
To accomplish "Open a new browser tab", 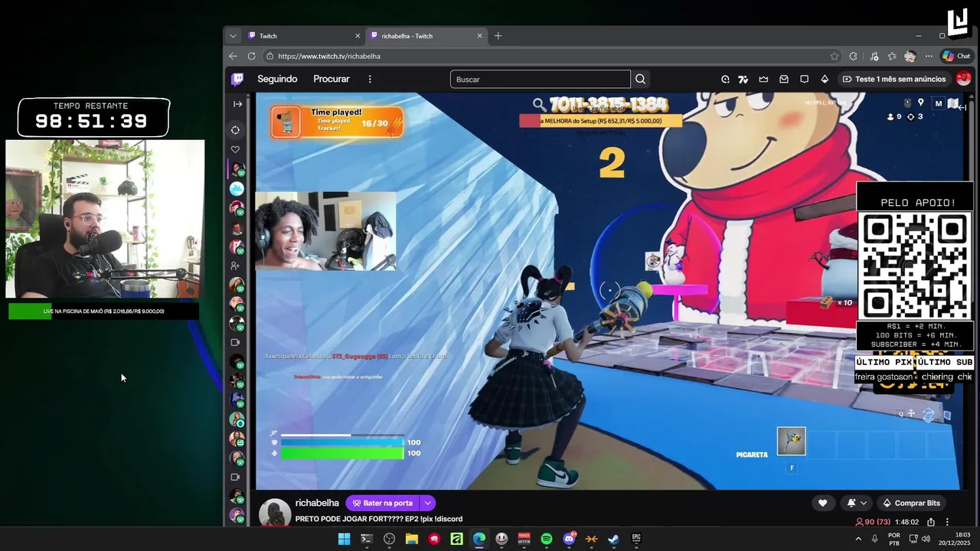I will 498,36.
